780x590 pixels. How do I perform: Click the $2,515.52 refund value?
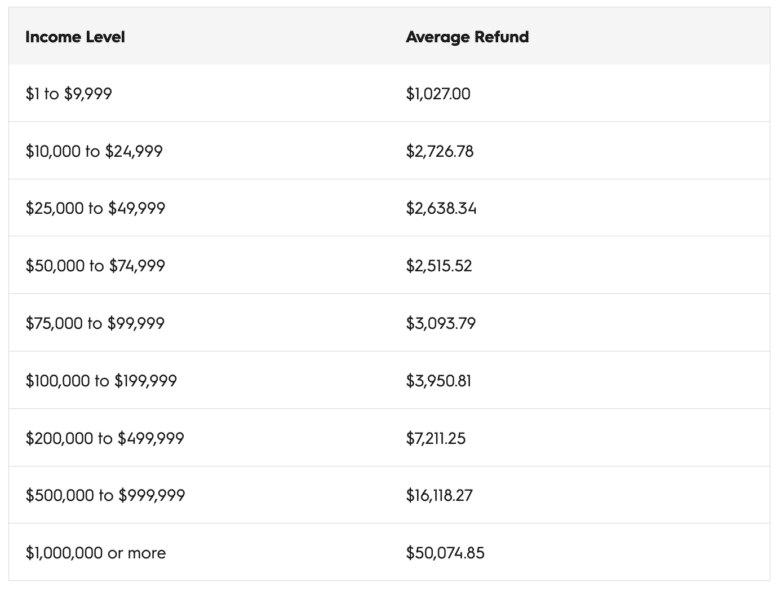tap(439, 265)
